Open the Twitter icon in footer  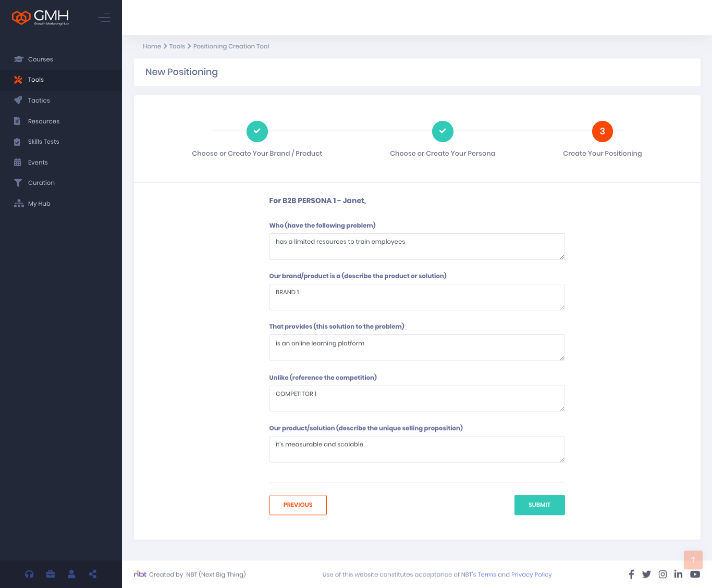646,574
